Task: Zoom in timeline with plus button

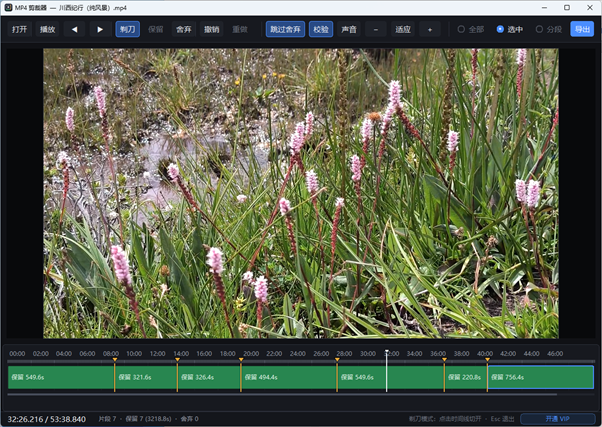Action: [430, 29]
